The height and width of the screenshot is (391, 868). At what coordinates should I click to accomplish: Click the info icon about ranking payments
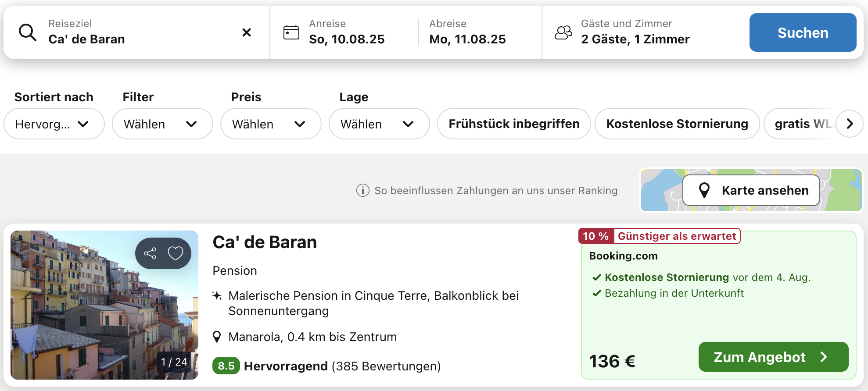[x=362, y=191]
